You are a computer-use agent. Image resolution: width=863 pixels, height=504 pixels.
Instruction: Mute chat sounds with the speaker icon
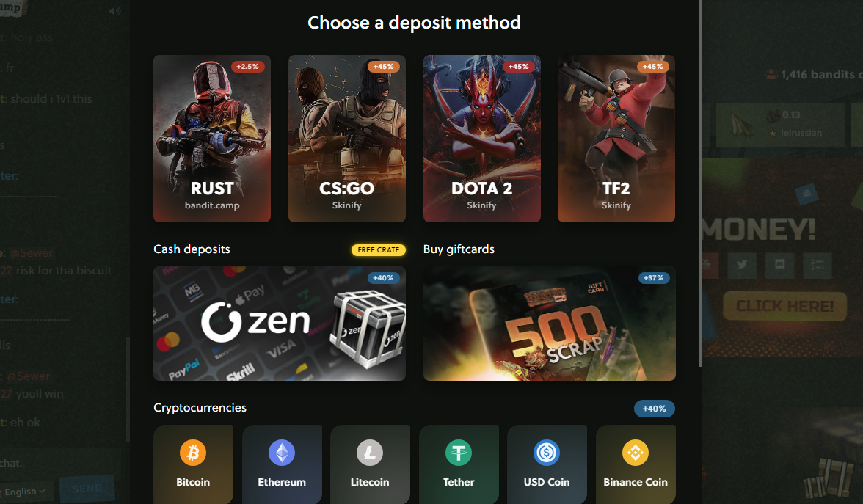tap(114, 11)
